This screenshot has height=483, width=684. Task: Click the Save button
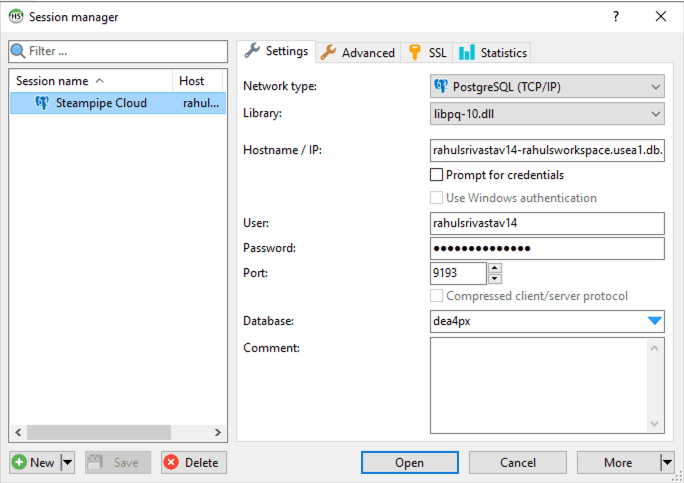tap(118, 462)
